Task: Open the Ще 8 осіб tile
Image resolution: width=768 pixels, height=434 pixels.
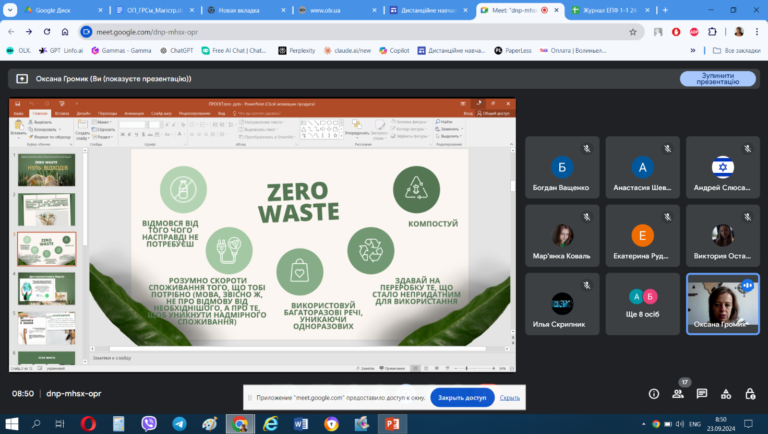Action: 642,304
